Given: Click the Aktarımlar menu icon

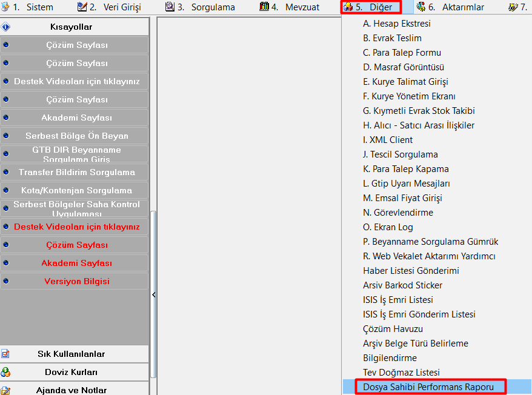Looking at the screenshot, I should pos(421,7).
